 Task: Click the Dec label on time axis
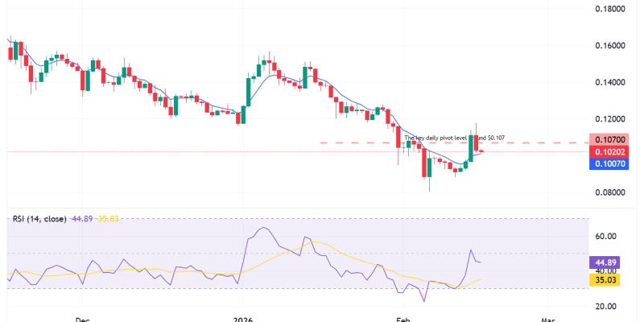point(81,319)
